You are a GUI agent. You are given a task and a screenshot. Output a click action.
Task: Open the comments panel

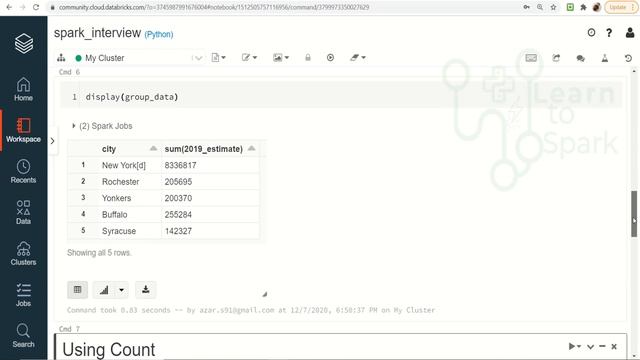(x=580, y=58)
